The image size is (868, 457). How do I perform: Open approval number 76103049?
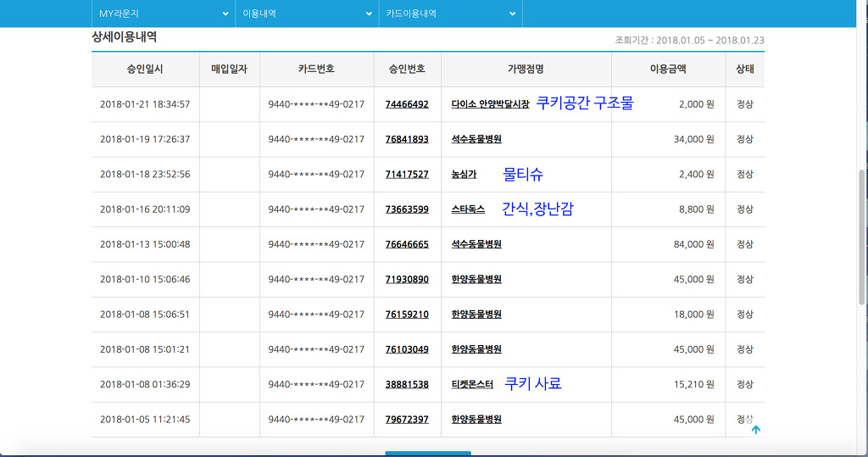(407, 349)
